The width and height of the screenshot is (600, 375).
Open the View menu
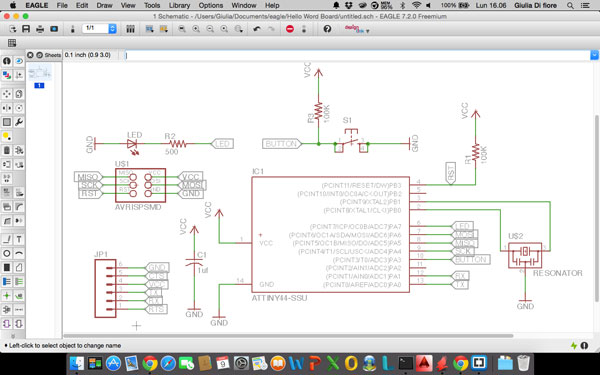128,5
